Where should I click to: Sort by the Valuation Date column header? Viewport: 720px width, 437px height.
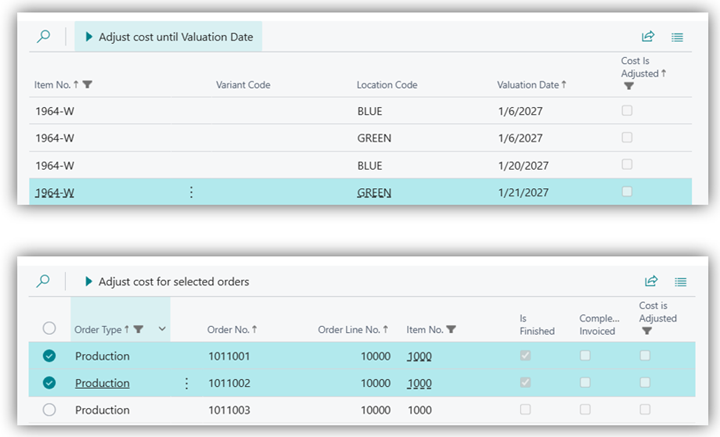531,85
